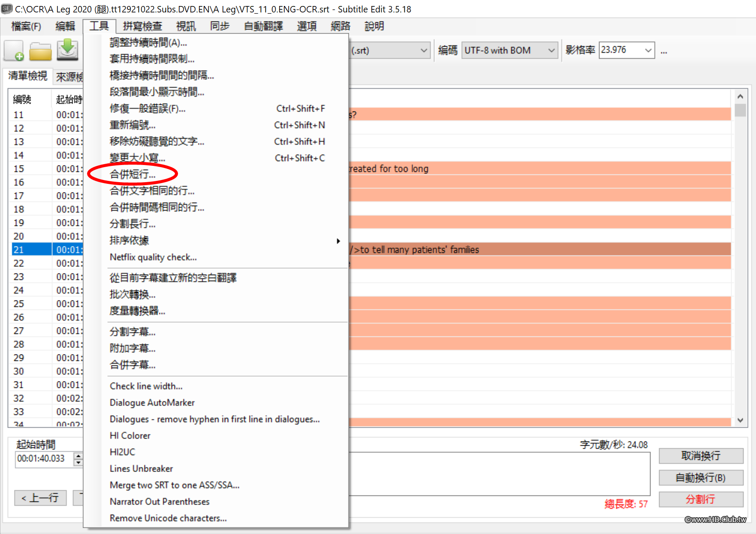Image resolution: width=756 pixels, height=534 pixels.
Task: Open the 編輯 menu
Action: (65, 26)
